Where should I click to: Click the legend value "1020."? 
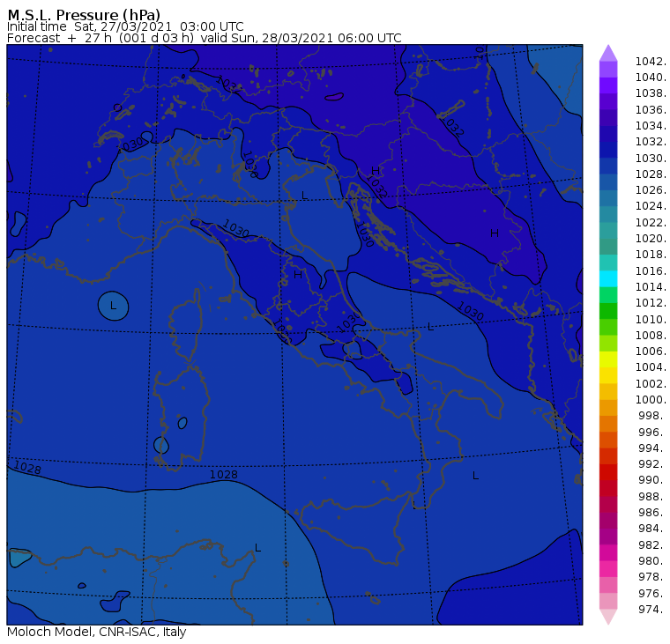pos(651,238)
